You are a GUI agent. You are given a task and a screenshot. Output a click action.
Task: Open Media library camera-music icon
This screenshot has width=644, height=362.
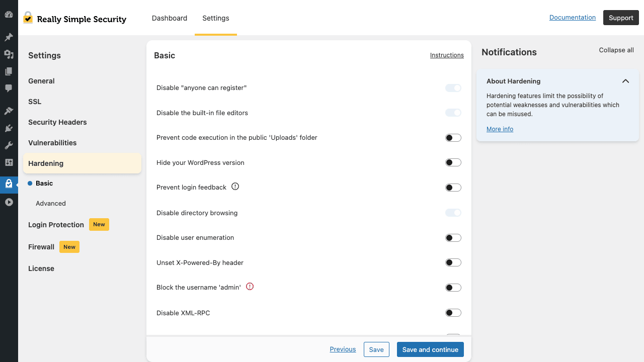click(x=9, y=54)
